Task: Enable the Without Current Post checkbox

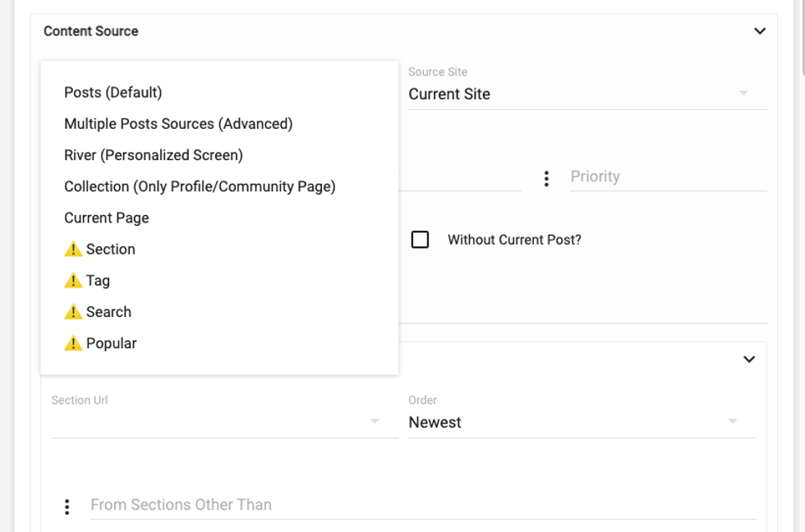Action: (x=420, y=240)
